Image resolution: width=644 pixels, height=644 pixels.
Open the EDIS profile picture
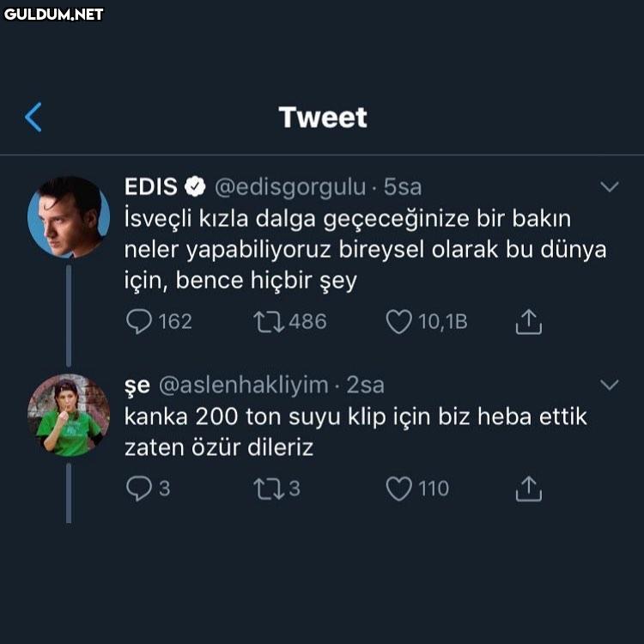point(69,217)
